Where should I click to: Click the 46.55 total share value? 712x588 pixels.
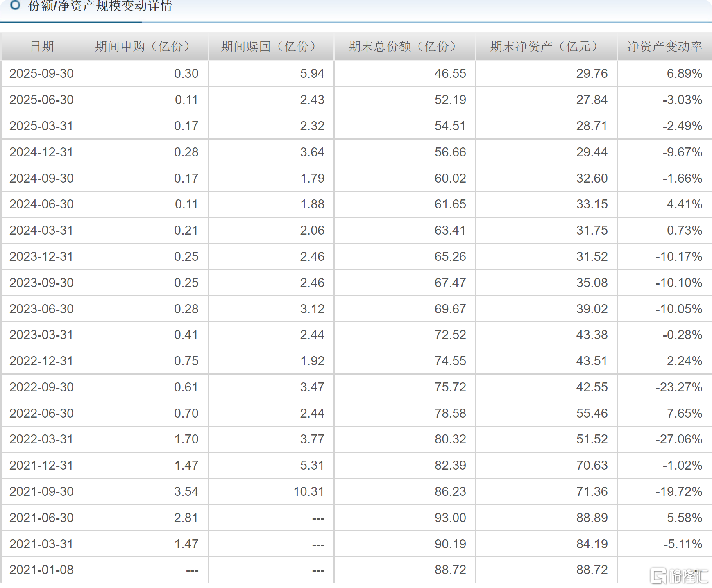click(x=450, y=74)
